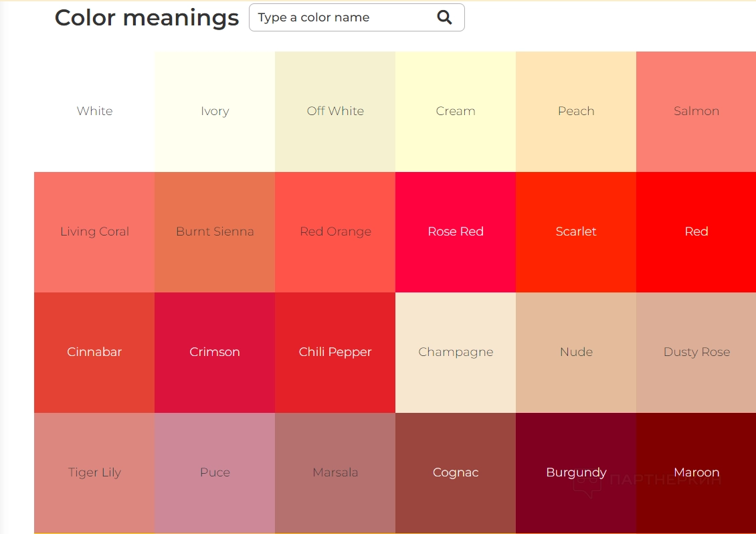
Task: Choose the Peach color tile
Action: pos(576,111)
